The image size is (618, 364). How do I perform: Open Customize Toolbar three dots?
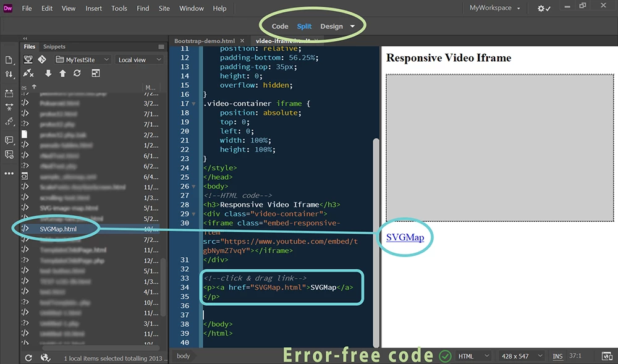[x=9, y=173]
